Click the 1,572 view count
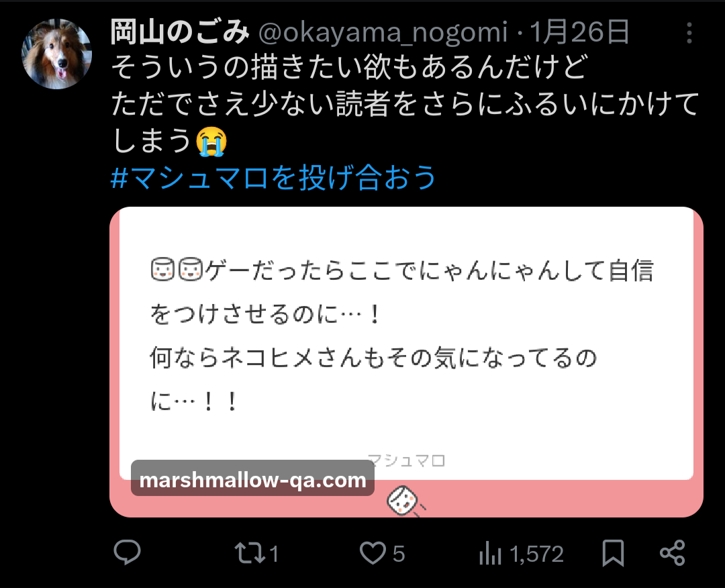 pos(537,554)
